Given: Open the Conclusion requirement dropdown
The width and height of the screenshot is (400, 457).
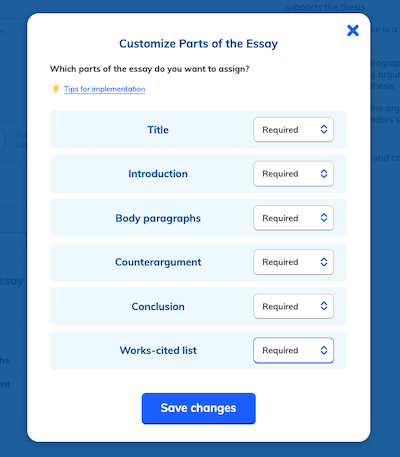Looking at the screenshot, I should pyautogui.click(x=293, y=306).
